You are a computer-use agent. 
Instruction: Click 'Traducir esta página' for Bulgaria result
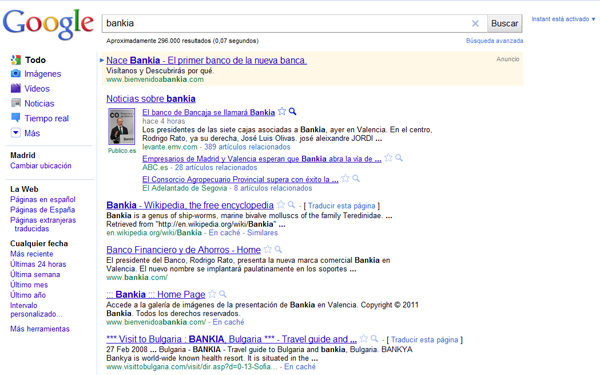tap(425, 340)
